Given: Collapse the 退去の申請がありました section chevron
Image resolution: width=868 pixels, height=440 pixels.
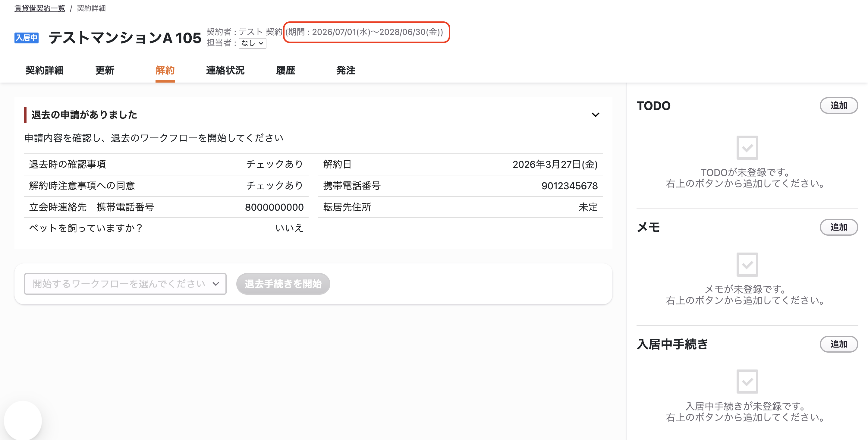Looking at the screenshot, I should pyautogui.click(x=596, y=115).
